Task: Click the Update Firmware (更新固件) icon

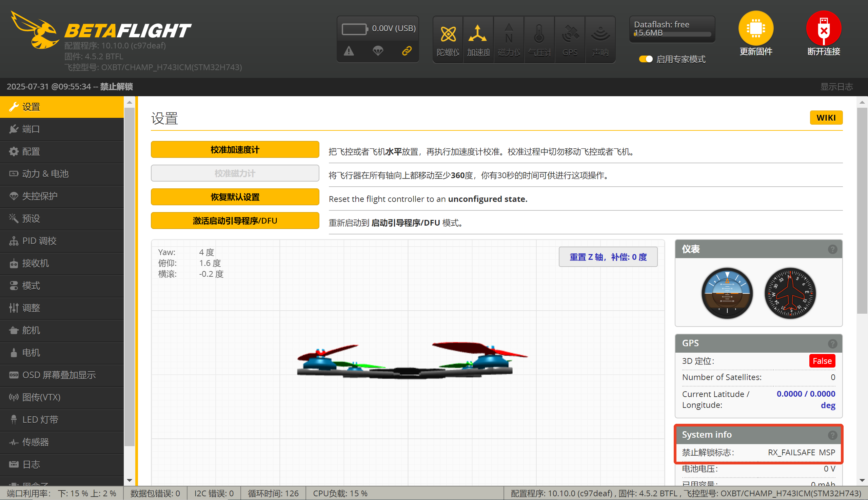Action: 756,29
